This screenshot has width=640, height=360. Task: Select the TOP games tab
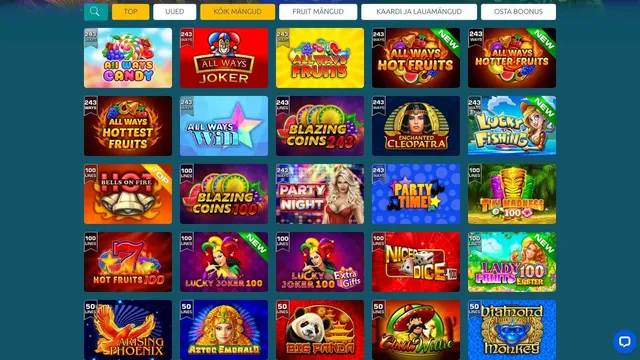pos(131,12)
